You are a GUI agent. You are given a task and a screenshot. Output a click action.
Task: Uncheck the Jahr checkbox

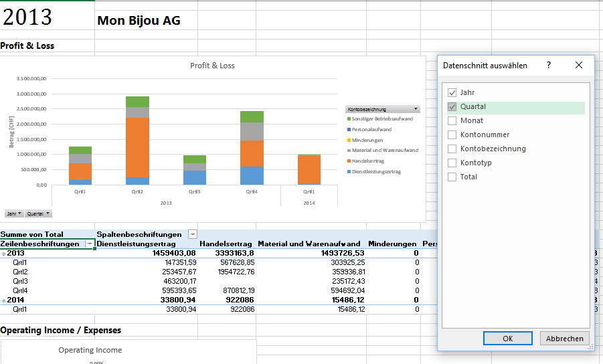pos(452,92)
